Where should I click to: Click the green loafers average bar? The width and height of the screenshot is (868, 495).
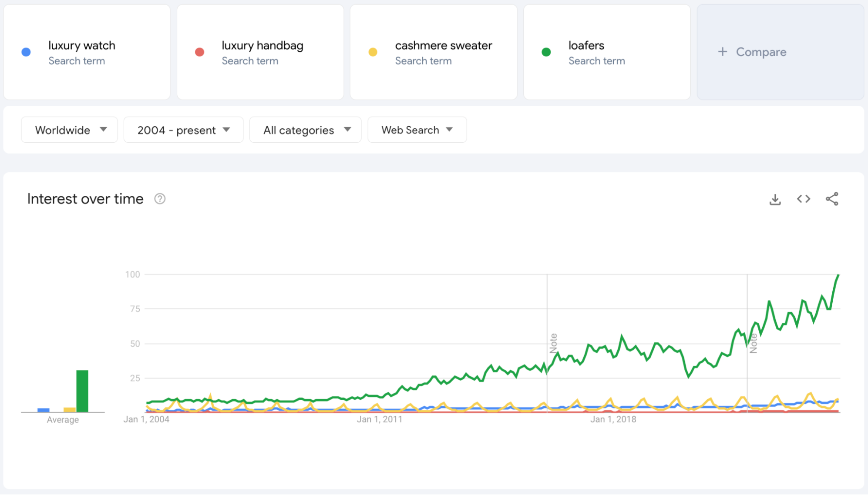[x=82, y=391]
